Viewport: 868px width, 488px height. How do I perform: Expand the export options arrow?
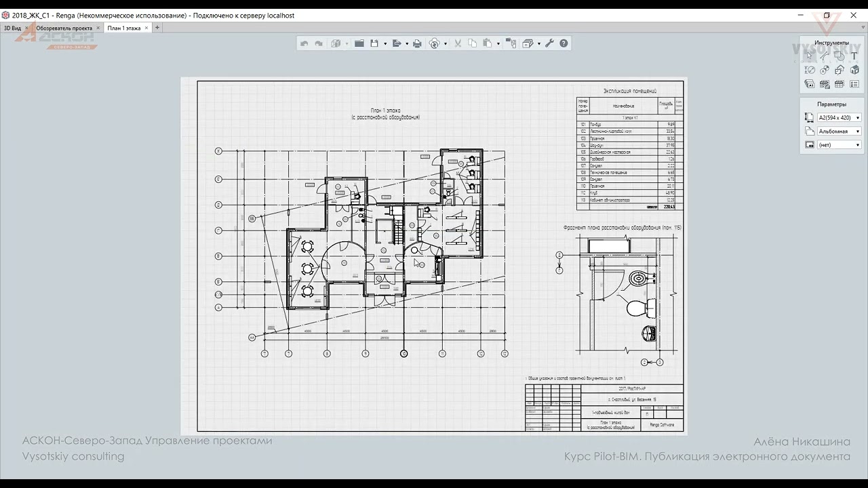407,44
